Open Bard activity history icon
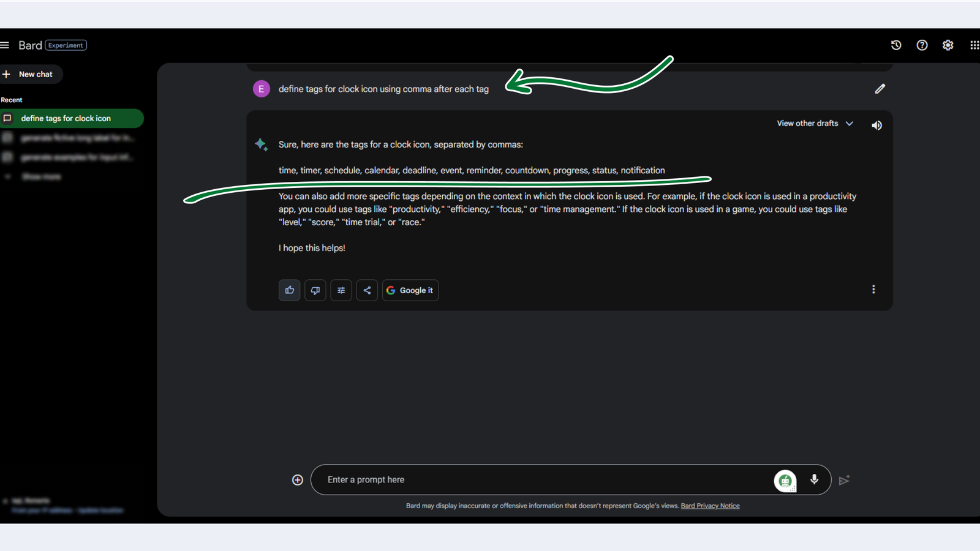Screen dimensions: 980x551 896,45
